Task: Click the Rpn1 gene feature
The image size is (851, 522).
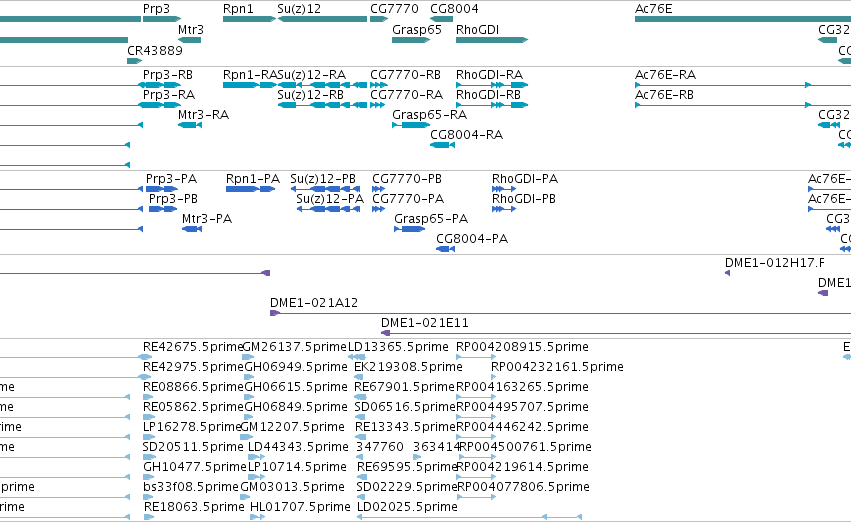Action: [250, 19]
